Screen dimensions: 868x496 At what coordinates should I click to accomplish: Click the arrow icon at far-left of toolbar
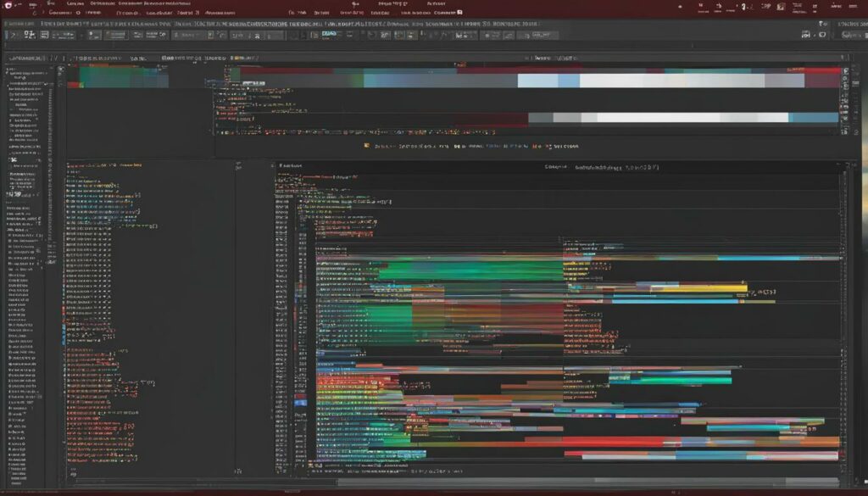pyautogui.click(x=13, y=35)
